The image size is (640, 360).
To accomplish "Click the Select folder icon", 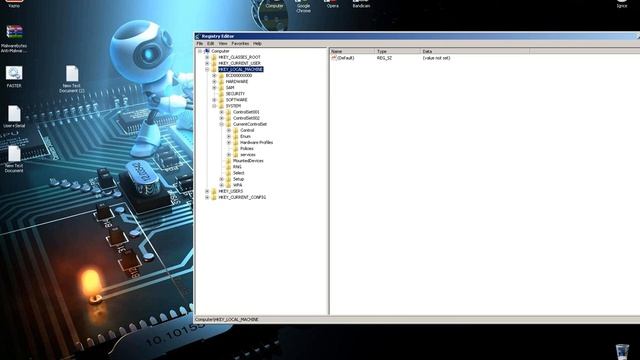I will 229,173.
